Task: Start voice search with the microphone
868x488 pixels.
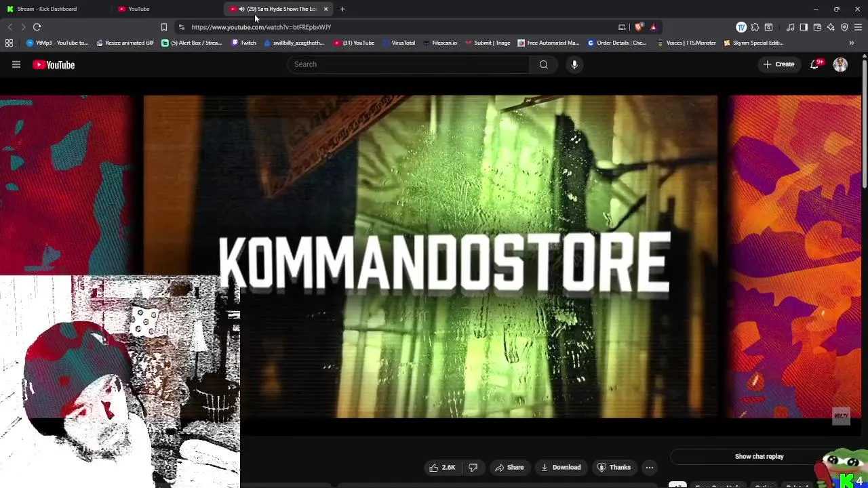Action: point(574,64)
